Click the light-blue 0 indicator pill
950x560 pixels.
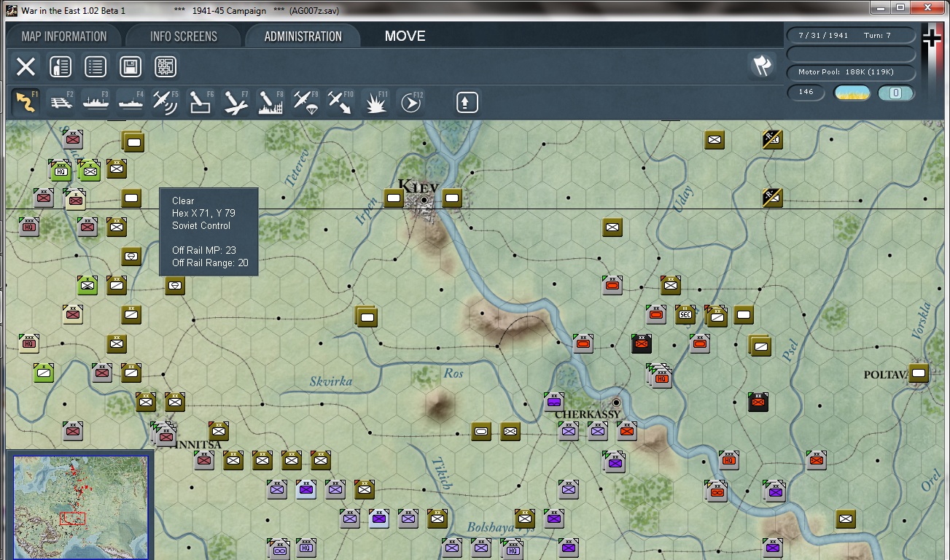point(896,93)
